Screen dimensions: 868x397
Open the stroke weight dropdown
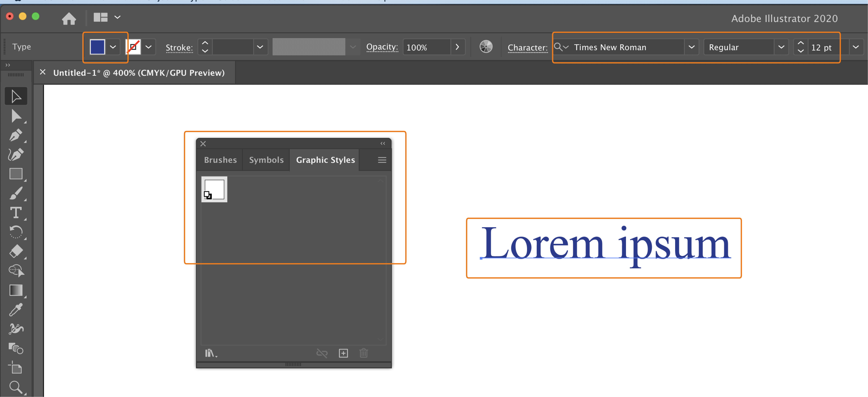pyautogui.click(x=260, y=47)
